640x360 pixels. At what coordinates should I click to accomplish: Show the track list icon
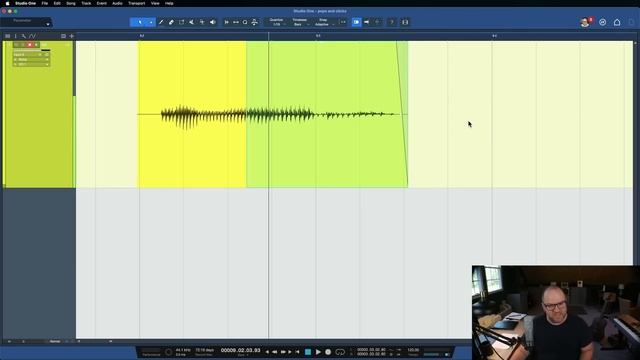[x=8, y=36]
